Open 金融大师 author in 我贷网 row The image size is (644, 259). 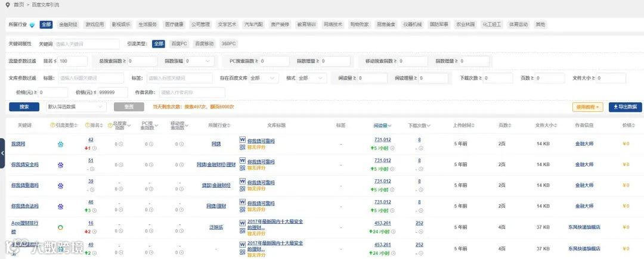click(584, 144)
